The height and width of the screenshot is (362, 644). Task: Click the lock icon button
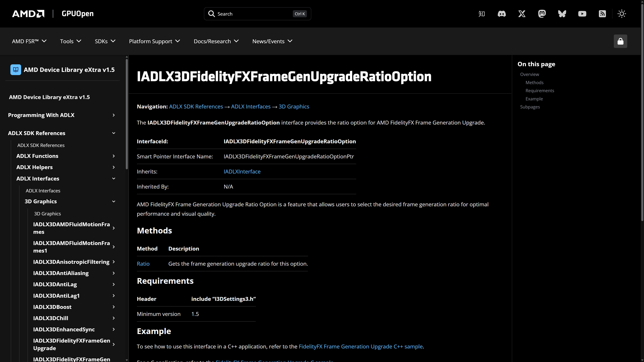click(620, 41)
